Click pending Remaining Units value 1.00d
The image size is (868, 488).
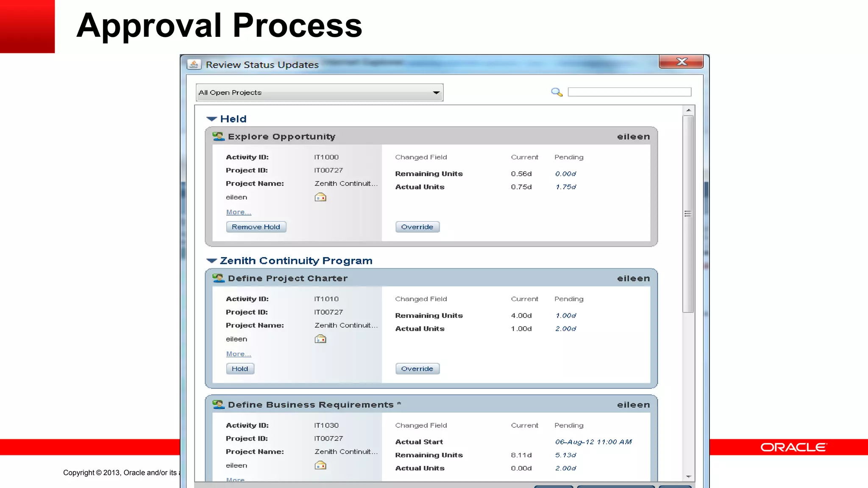tap(565, 316)
